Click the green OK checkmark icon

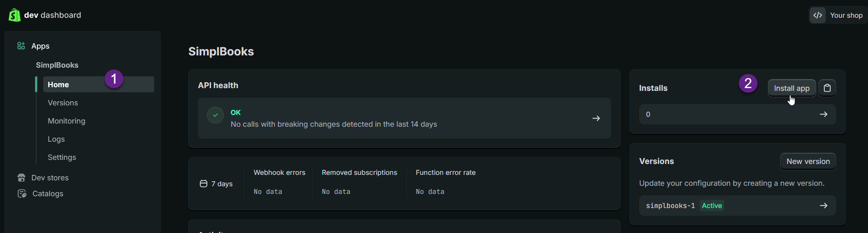[x=215, y=115]
